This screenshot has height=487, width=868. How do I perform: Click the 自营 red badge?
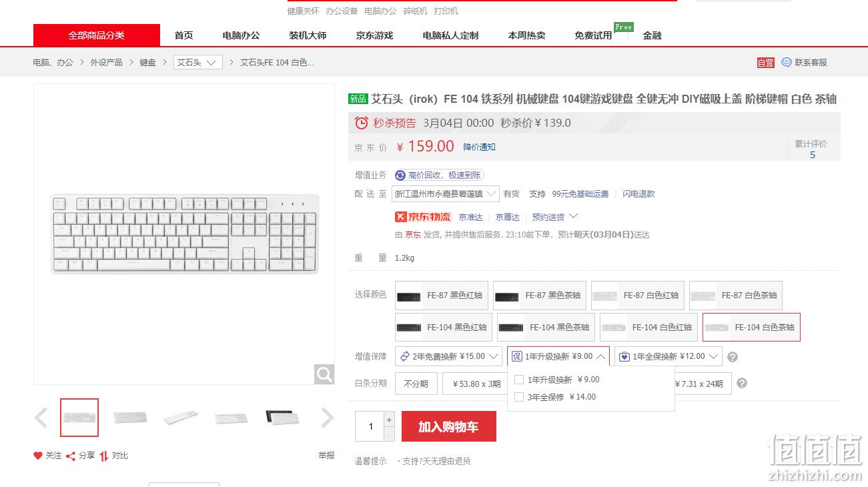[766, 63]
